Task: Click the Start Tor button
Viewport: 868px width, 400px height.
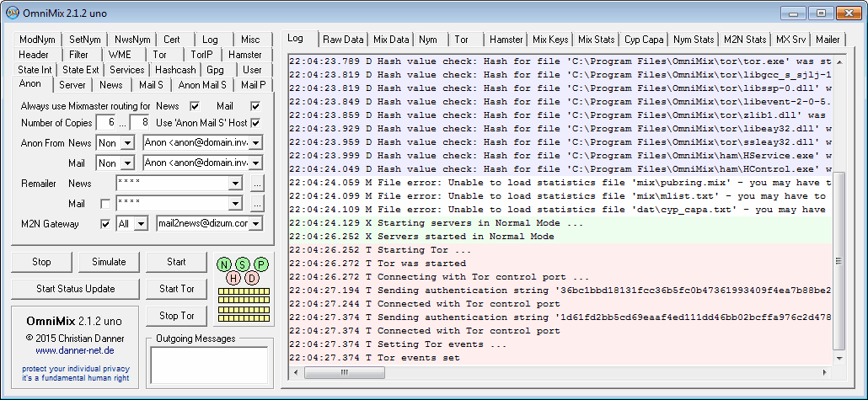Action: coord(177,289)
